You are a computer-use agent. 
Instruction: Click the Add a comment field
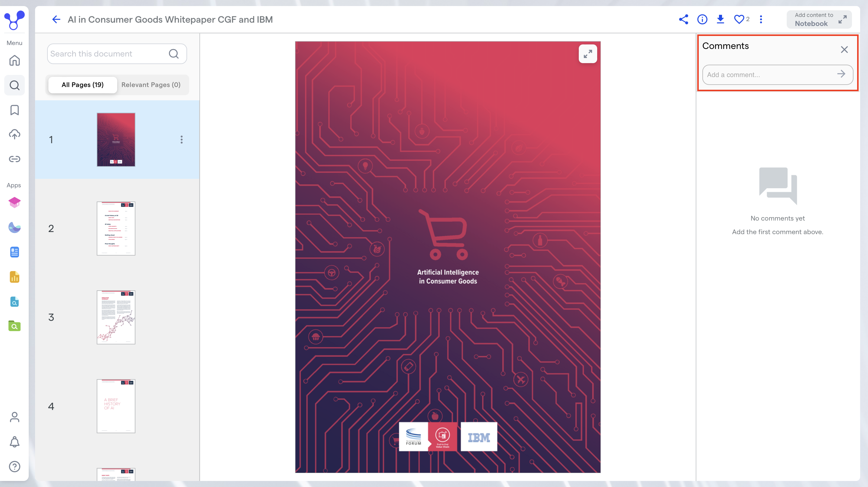[778, 75]
